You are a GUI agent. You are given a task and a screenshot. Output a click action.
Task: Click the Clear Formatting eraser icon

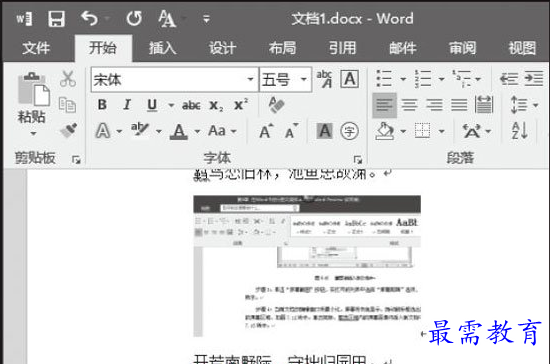pos(276,105)
